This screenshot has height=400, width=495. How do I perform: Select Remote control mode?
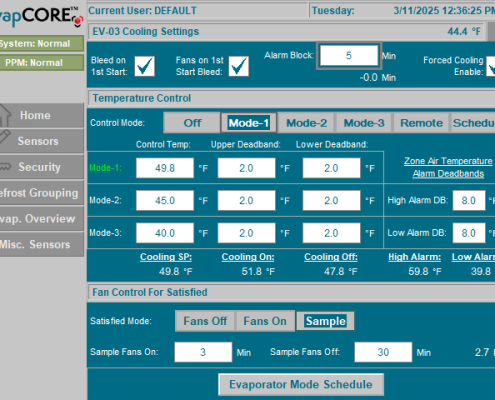pyautogui.click(x=421, y=123)
